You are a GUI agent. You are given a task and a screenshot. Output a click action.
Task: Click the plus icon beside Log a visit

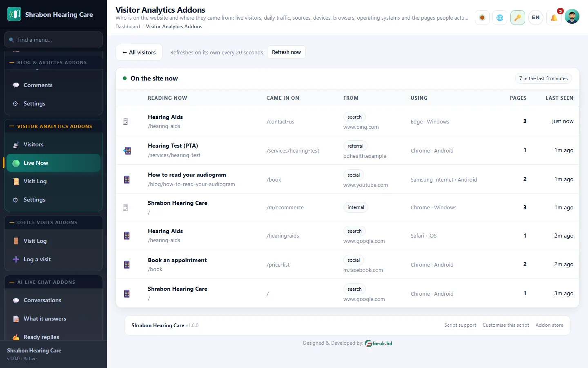point(16,259)
